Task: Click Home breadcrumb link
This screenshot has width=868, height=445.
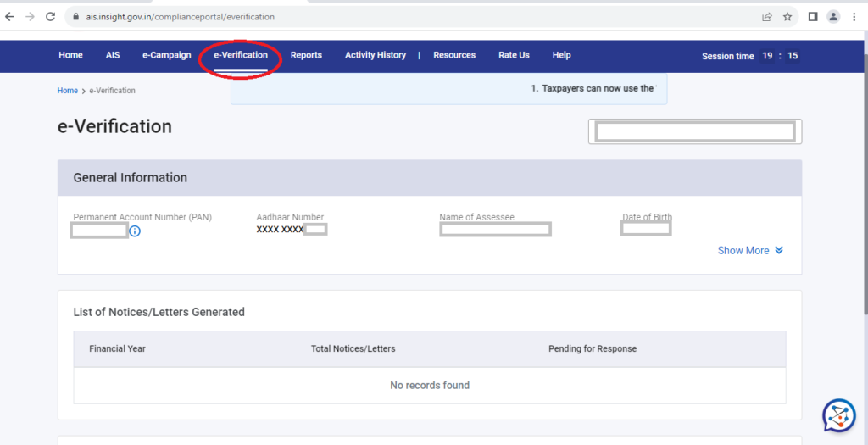Action: point(67,91)
